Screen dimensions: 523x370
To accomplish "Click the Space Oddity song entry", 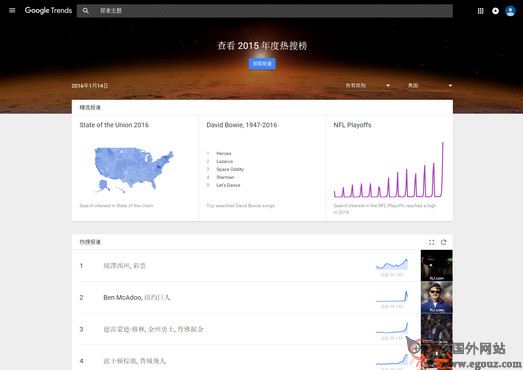I will tap(230, 169).
